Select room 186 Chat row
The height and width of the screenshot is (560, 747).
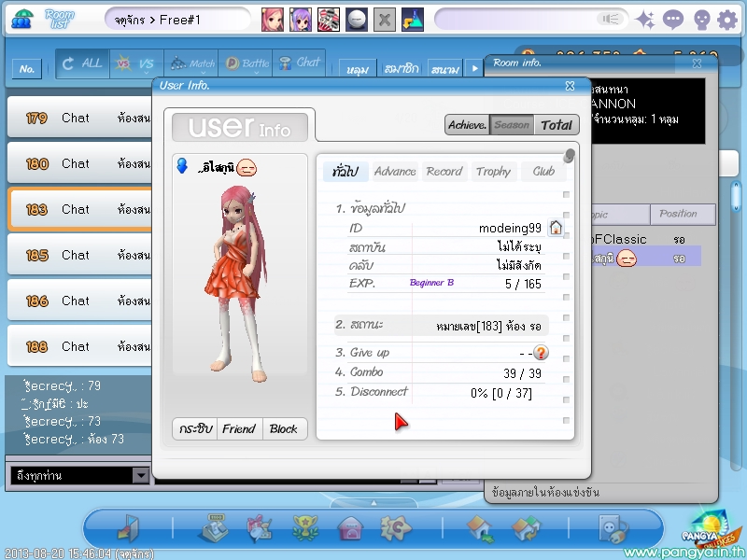[79, 301]
